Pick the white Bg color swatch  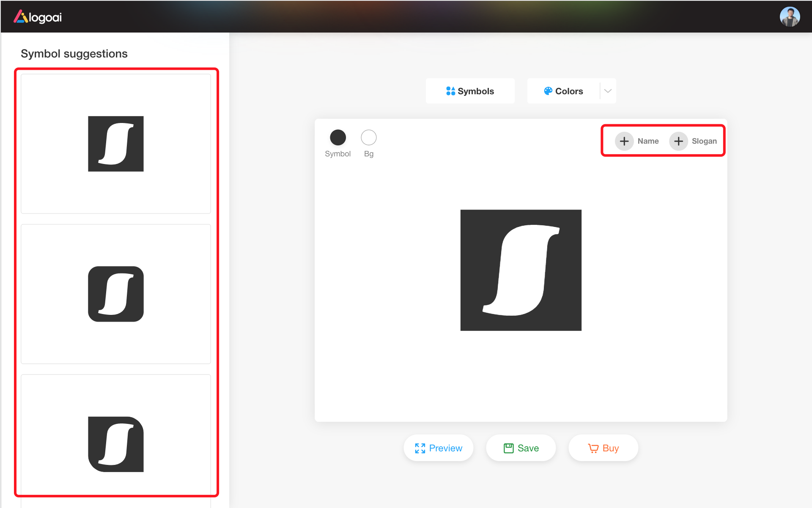(x=368, y=137)
